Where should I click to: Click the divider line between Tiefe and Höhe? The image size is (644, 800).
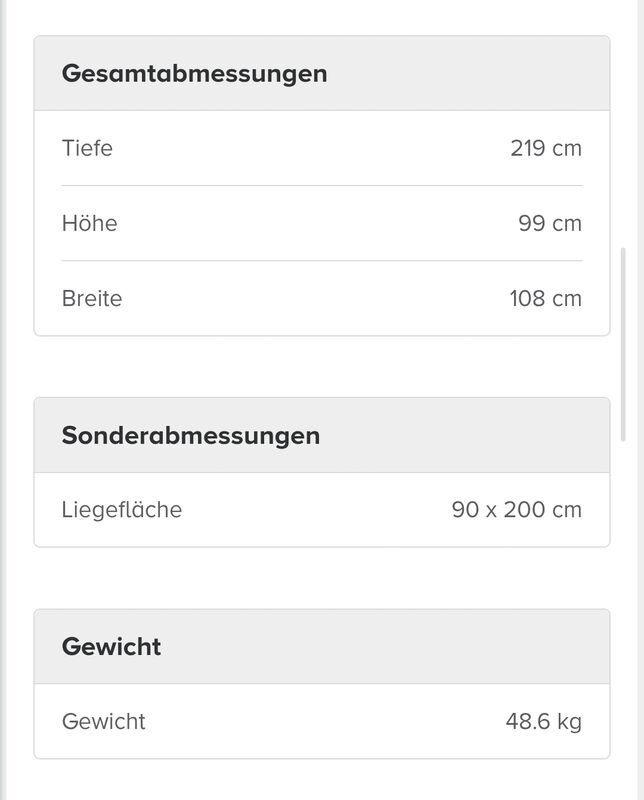(x=322, y=186)
